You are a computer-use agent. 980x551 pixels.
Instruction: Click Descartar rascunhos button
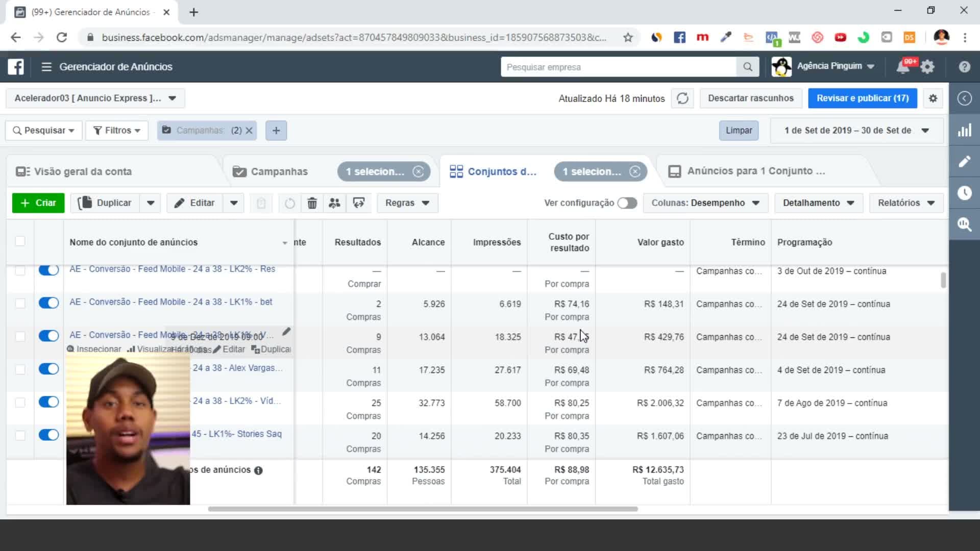(x=751, y=98)
